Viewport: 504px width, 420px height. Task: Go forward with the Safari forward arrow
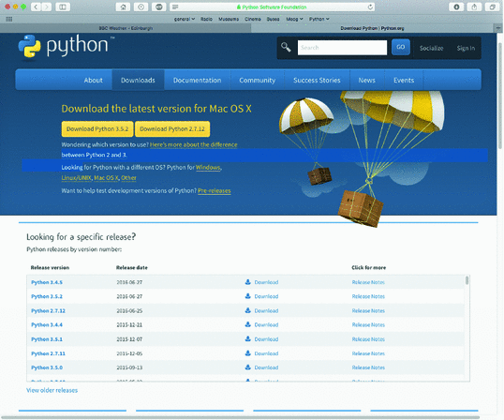pos(47,7)
